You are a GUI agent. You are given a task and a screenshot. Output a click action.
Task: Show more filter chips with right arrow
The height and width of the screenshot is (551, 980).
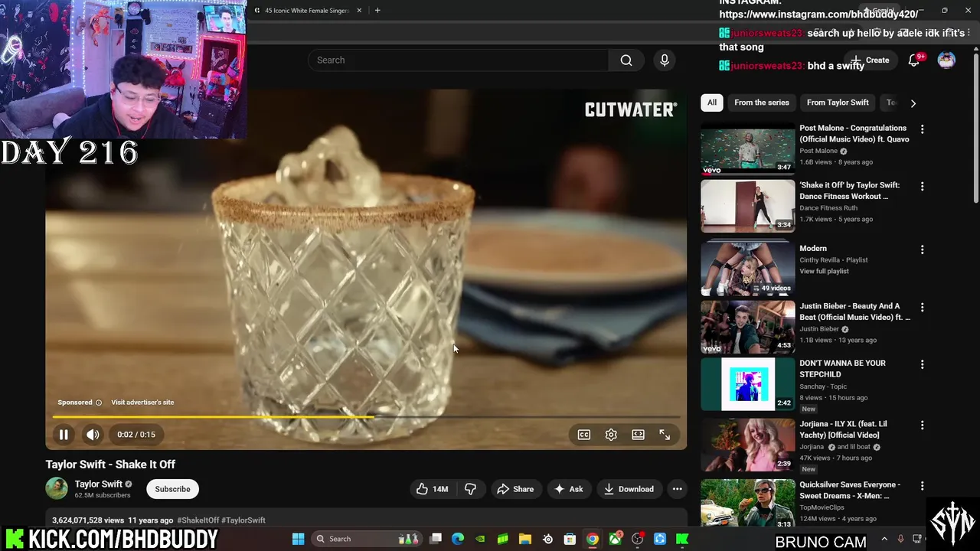click(x=913, y=103)
